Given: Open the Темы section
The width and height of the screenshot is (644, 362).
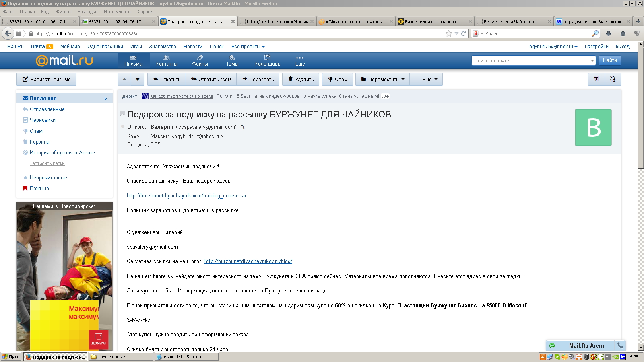Looking at the screenshot, I should click(x=232, y=61).
